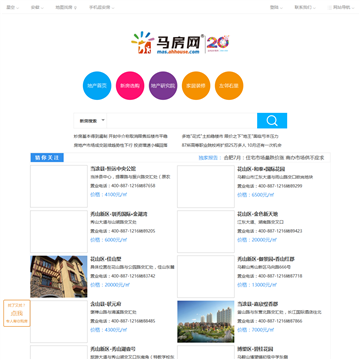Click the blank thumbnail of the 6500元 listing
Screen dimensions: 360x360
pos(206,186)
